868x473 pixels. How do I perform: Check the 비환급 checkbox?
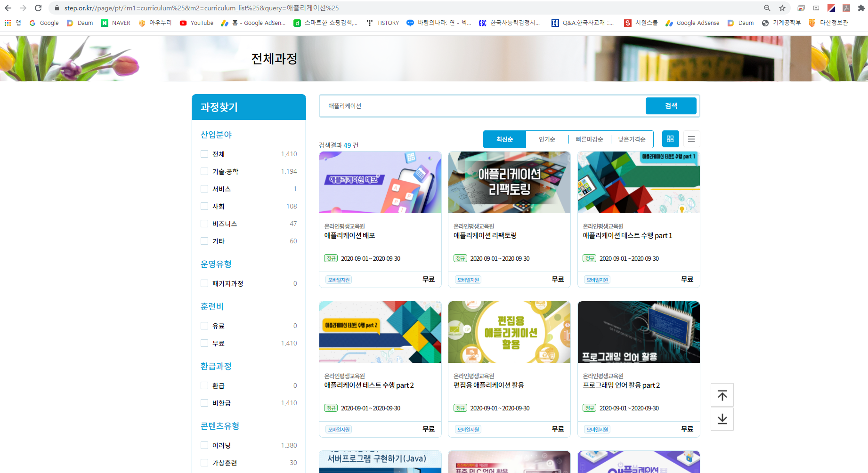(x=204, y=403)
